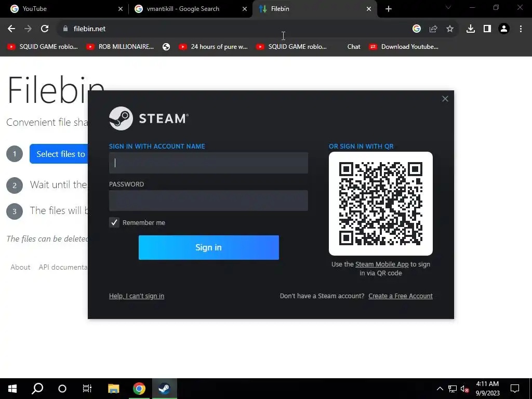Switch to vmantikill Google Search tab
Viewport: 532px width, 399px height.
[190, 9]
